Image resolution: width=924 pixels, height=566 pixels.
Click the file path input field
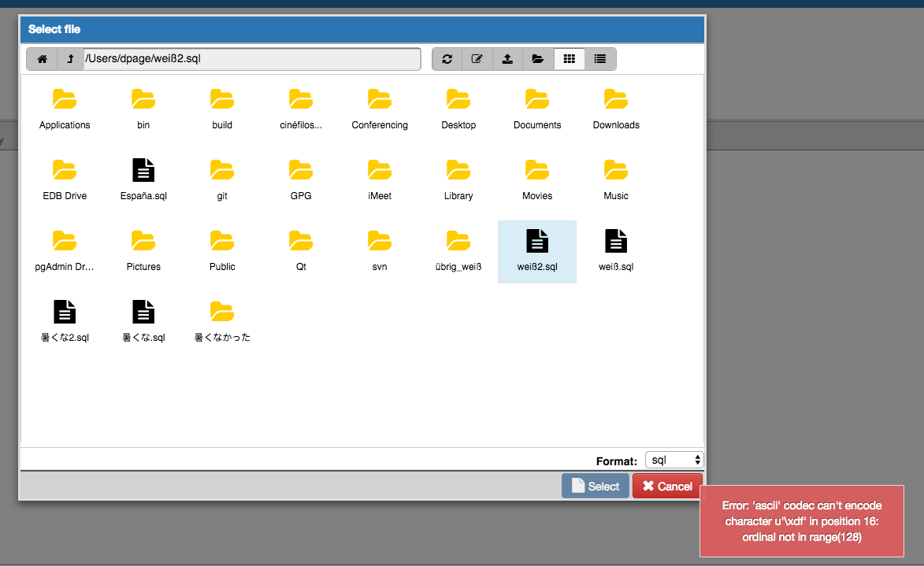coord(251,59)
